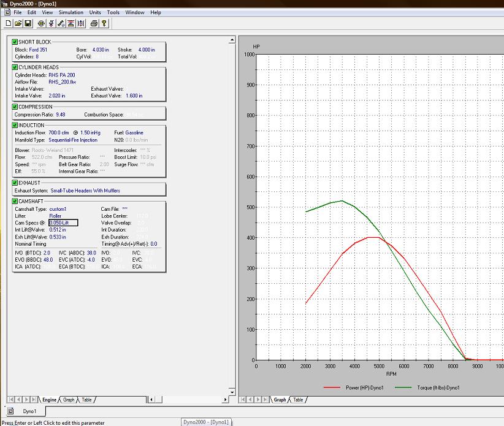The image size is (504, 426).
Task: Edit Compression Ratio value 9.48
Action: [x=61, y=115]
